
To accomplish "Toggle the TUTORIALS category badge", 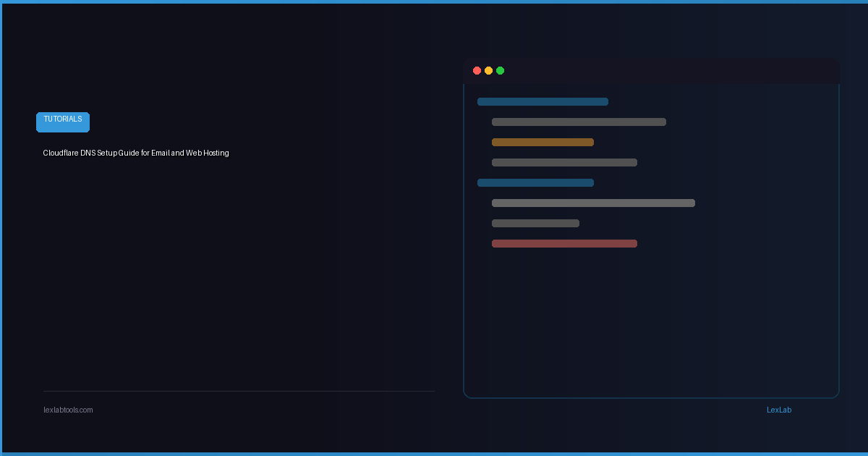I will 62,122.
